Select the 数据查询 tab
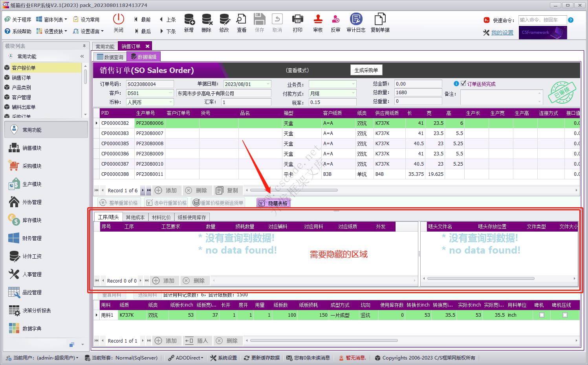The height and width of the screenshot is (365, 588). [x=110, y=56]
